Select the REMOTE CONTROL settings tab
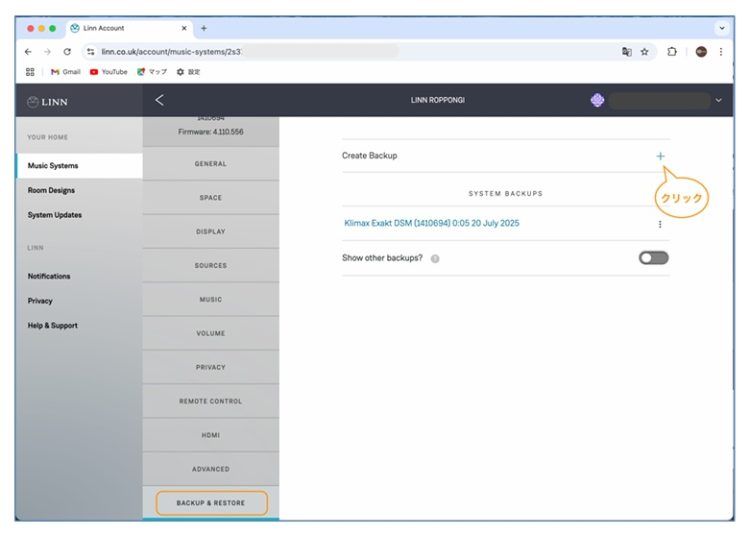The height and width of the screenshot is (535, 750). click(x=210, y=401)
